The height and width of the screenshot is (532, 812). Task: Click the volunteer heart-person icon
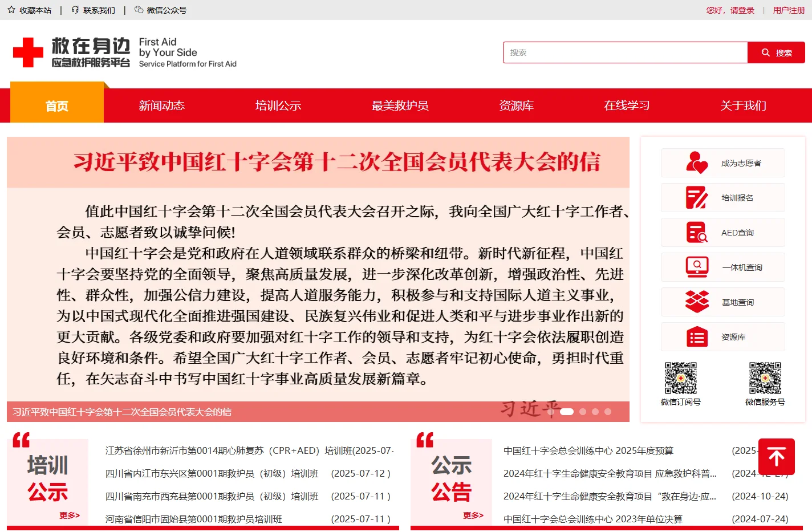click(697, 163)
